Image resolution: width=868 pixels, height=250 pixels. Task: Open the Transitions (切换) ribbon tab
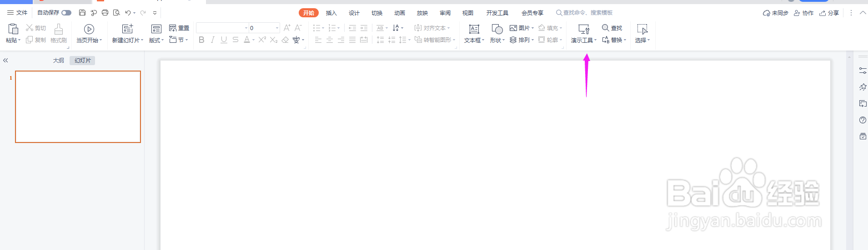coord(377,13)
